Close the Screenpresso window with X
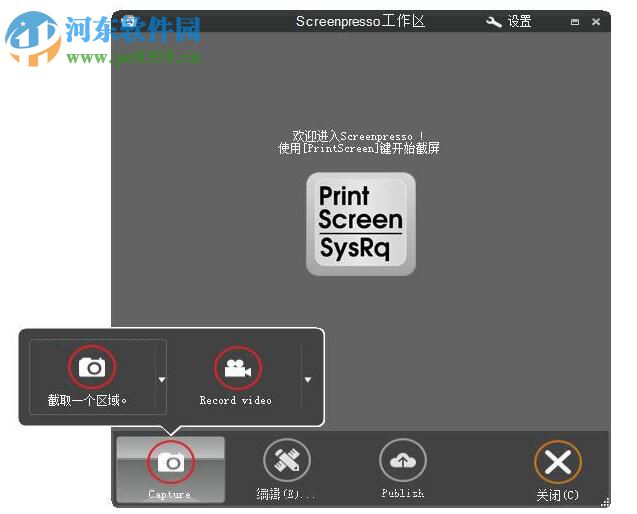 tap(596, 22)
